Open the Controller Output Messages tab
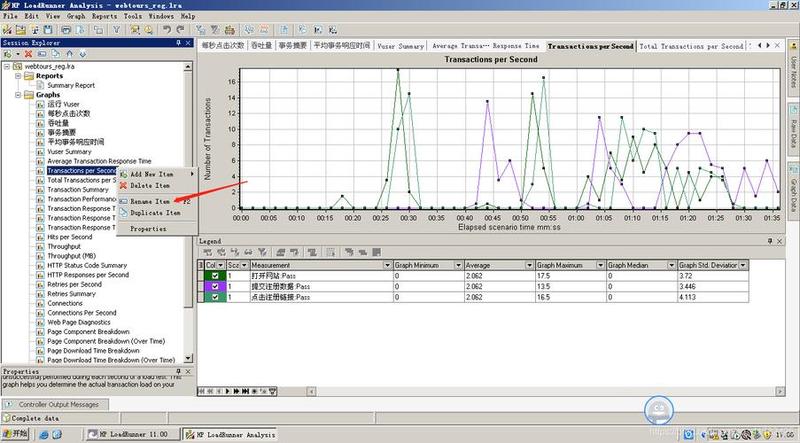The height and width of the screenshot is (443, 800). pos(55,405)
